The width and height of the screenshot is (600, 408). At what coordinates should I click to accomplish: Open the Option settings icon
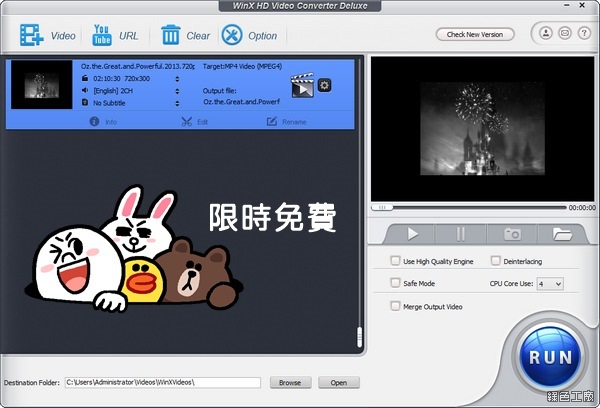pos(232,35)
